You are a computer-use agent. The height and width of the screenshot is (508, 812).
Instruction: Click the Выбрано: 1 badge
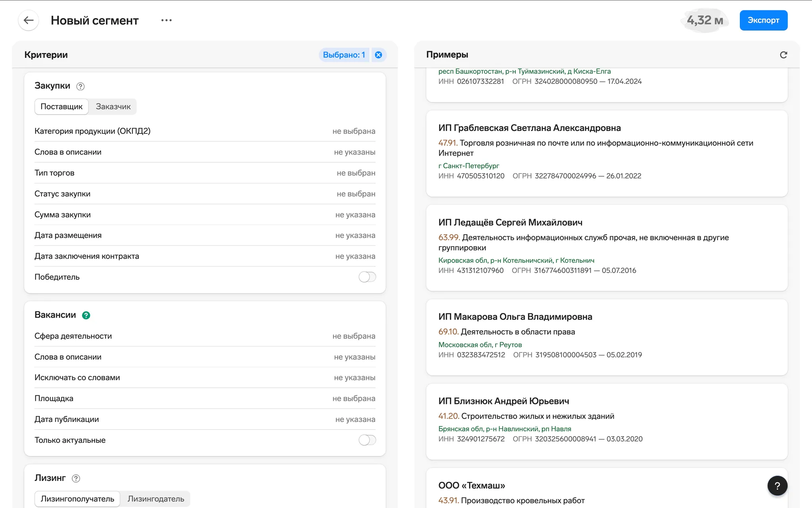coord(344,55)
